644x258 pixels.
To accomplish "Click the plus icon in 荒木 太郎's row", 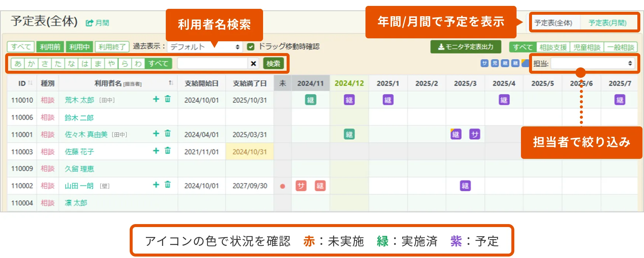I will (156, 99).
